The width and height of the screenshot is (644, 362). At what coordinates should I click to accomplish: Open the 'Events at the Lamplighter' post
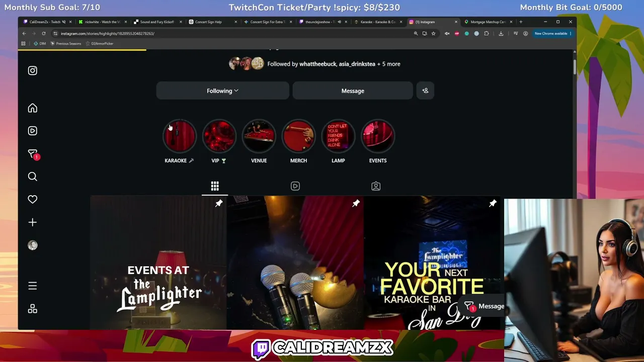click(158, 262)
